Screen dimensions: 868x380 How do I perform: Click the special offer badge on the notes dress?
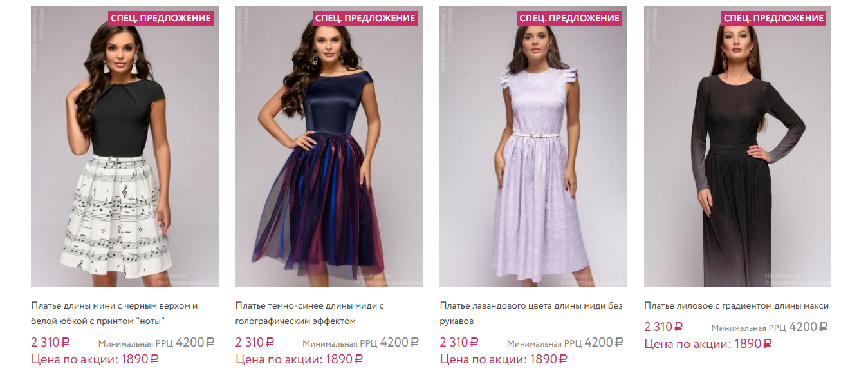(x=160, y=18)
